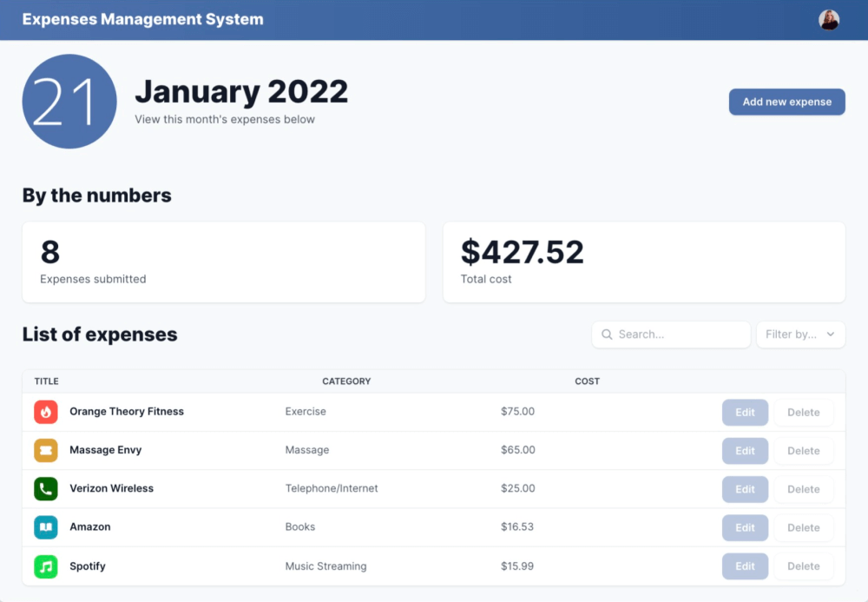868x602 pixels.
Task: Edit the Verizon Wireless expense
Action: [745, 490]
